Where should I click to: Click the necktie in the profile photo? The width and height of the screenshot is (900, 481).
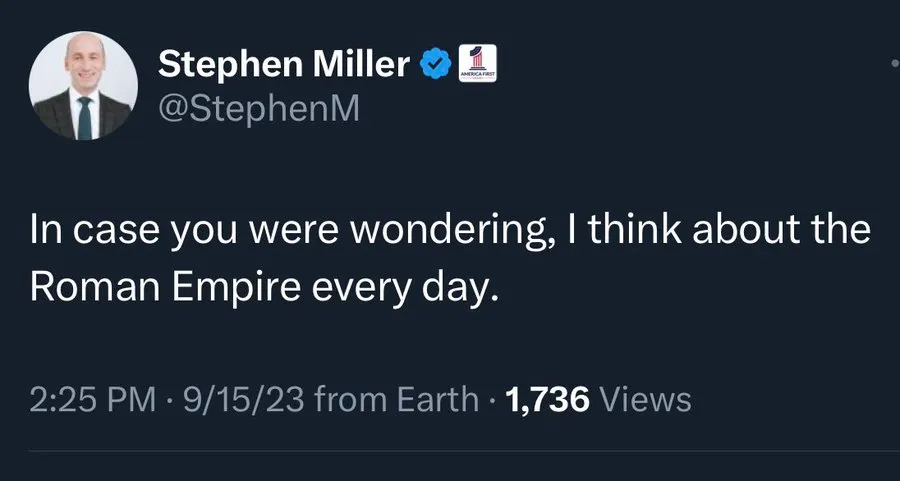[85, 116]
